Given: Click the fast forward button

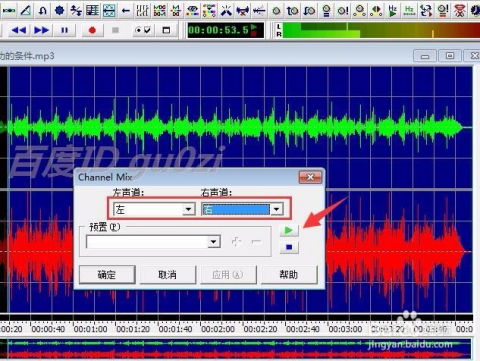Looking at the screenshot, I should (x=41, y=31).
